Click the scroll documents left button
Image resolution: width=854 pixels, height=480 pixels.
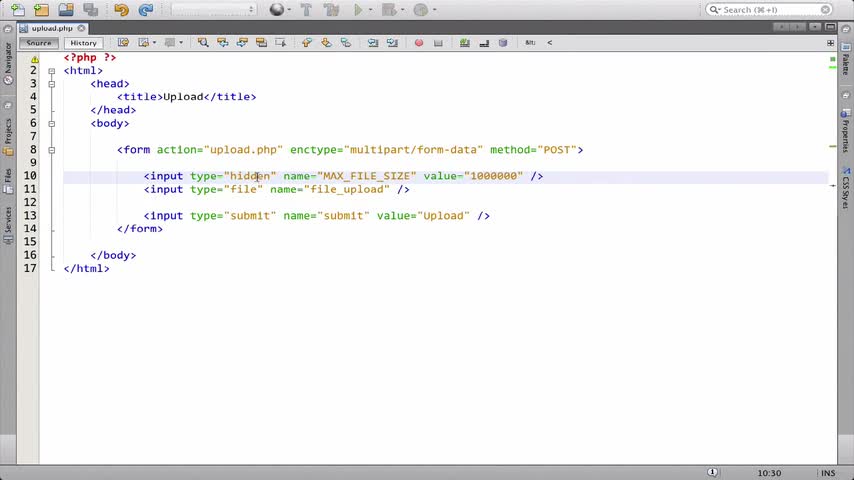pyautogui.click(x=782, y=27)
